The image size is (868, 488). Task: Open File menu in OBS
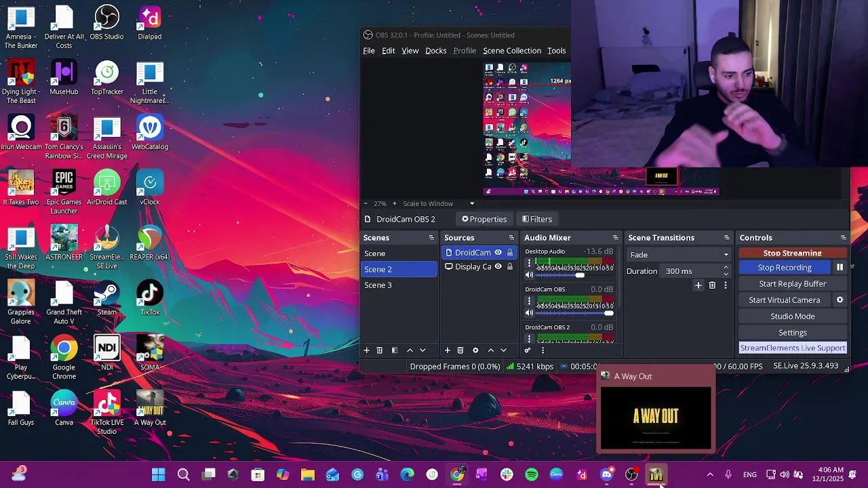click(369, 51)
